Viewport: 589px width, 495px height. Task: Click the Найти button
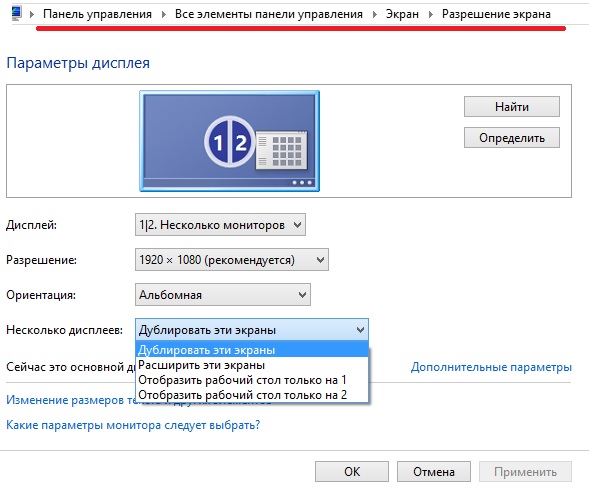[512, 107]
